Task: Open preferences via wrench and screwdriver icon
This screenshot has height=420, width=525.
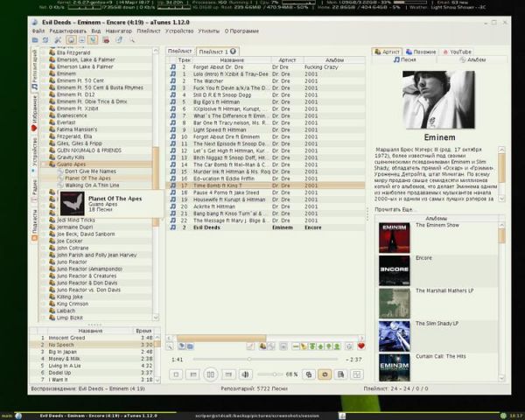Action: tap(58, 40)
